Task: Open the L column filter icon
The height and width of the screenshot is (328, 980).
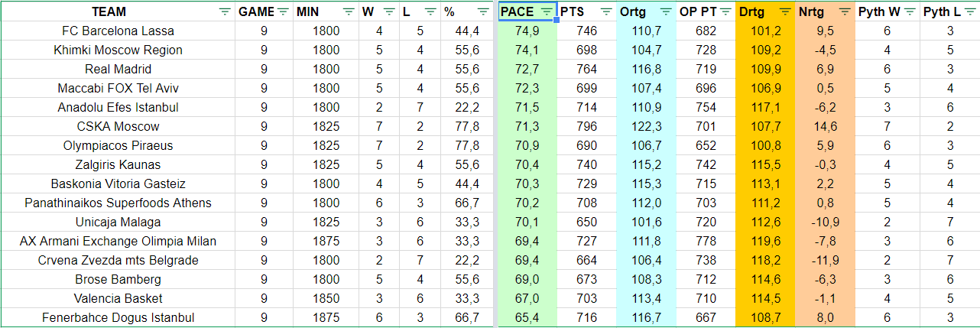Action: (430, 11)
